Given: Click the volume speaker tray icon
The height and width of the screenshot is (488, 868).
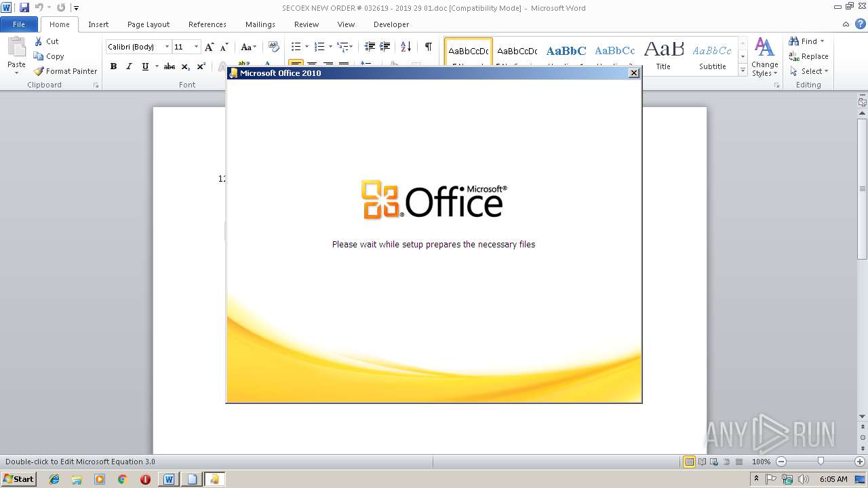Looking at the screenshot, I should click(x=804, y=479).
